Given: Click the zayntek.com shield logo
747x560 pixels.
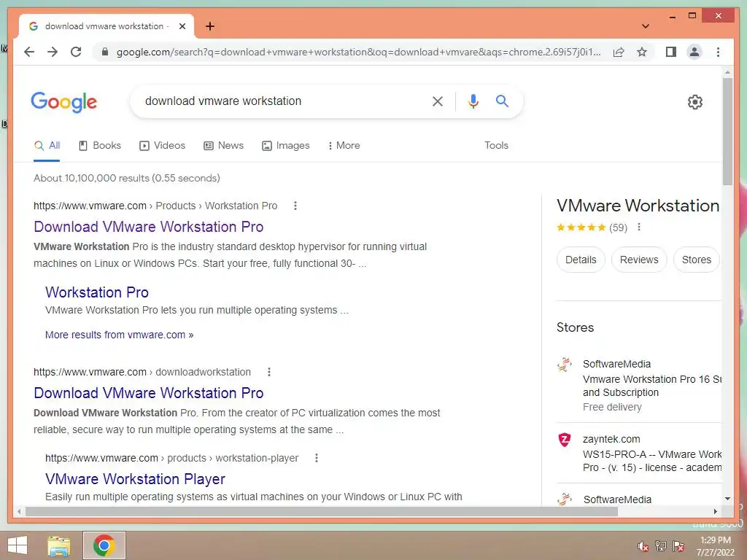Looking at the screenshot, I should (x=565, y=440).
